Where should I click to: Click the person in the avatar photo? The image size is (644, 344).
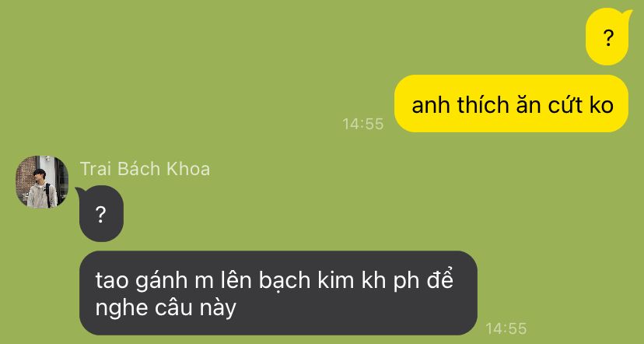coord(41,189)
